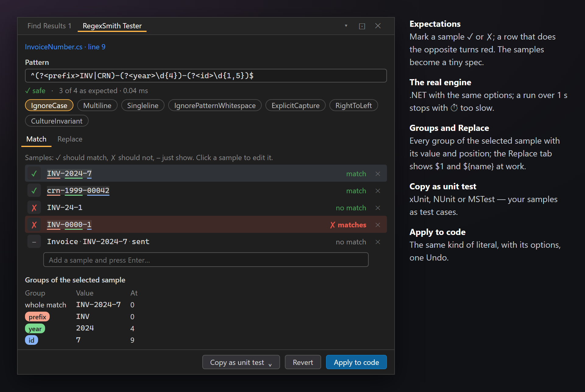The image size is (585, 392).
Task: Enable the Singleline option
Action: [x=143, y=105]
